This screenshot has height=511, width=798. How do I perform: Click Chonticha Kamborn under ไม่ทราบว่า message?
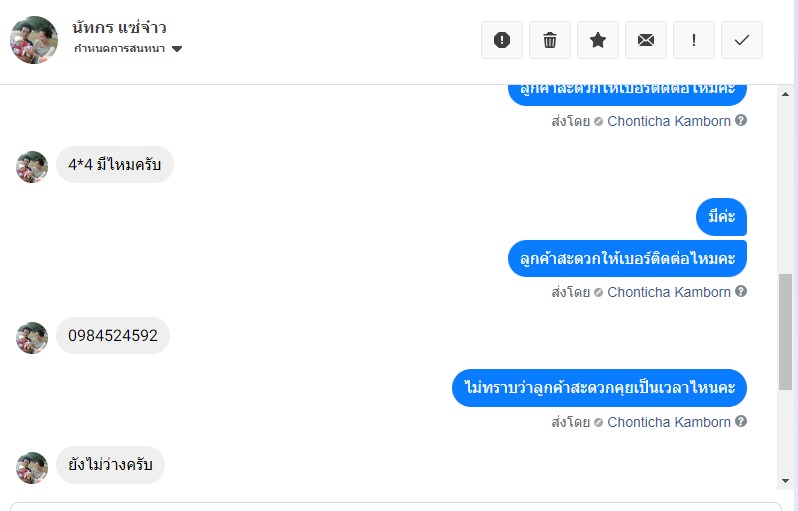669,422
